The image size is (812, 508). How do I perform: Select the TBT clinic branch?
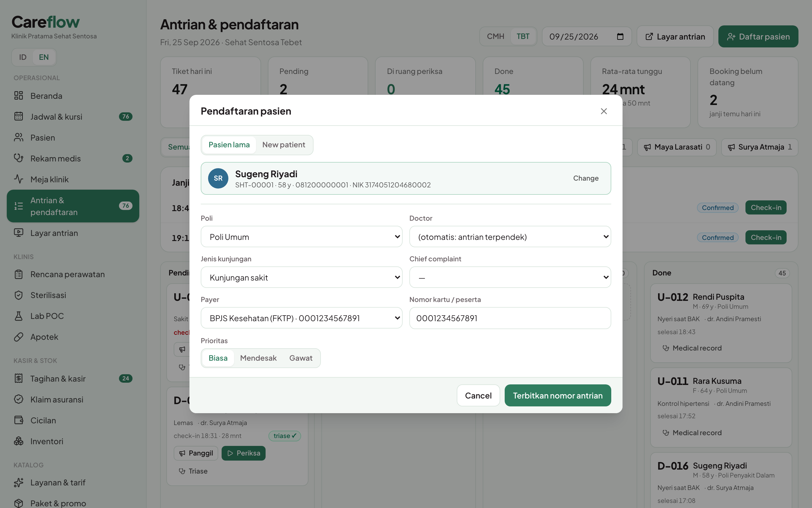tap(523, 36)
